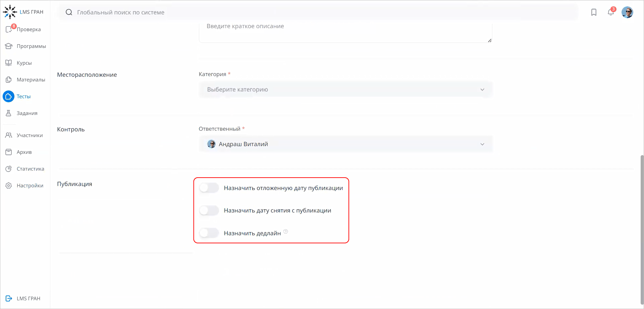This screenshot has height=309, width=644.
Task: Turn on дату снятия с публикации
Action: [x=209, y=210]
